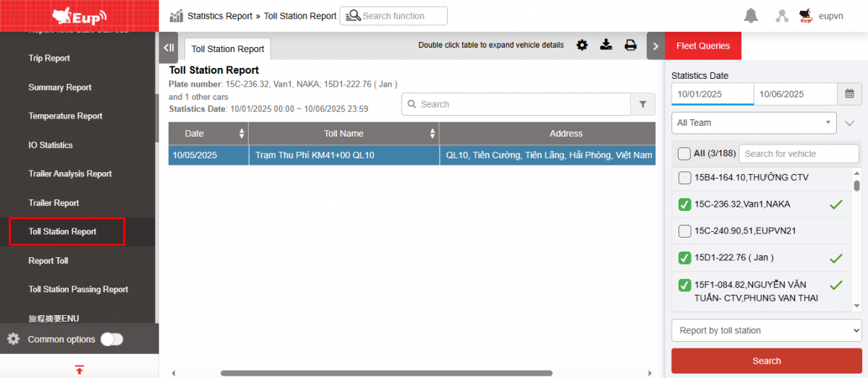Uncheck vehicle 15C-236.32, Van1, NAKA
The image size is (868, 378).
[x=684, y=205]
